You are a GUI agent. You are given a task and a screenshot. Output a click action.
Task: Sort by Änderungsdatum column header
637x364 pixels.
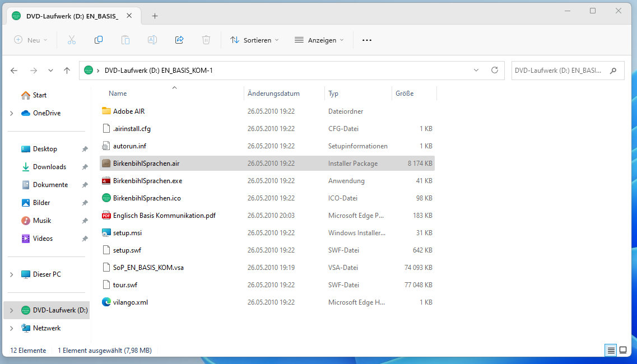274,94
